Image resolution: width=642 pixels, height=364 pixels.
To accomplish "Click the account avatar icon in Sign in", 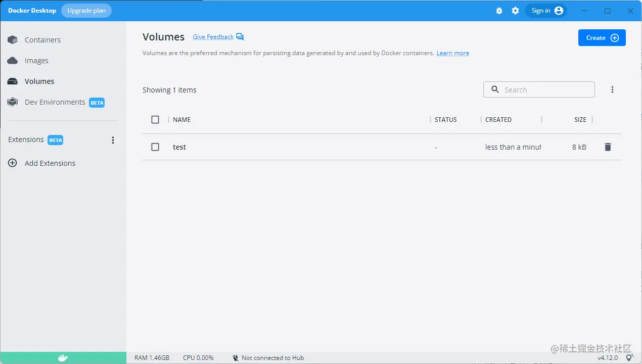I will (559, 11).
